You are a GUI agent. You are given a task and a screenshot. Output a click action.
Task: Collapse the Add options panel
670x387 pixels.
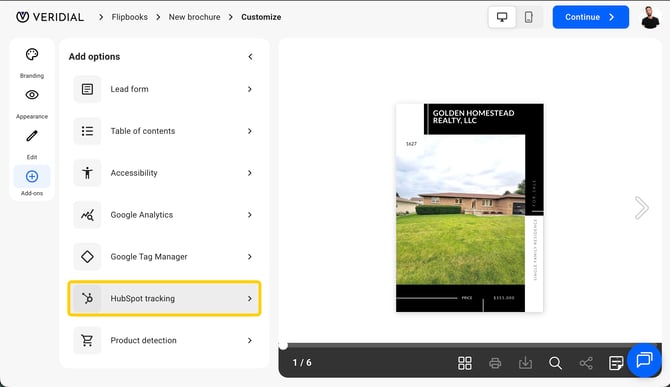[250, 56]
